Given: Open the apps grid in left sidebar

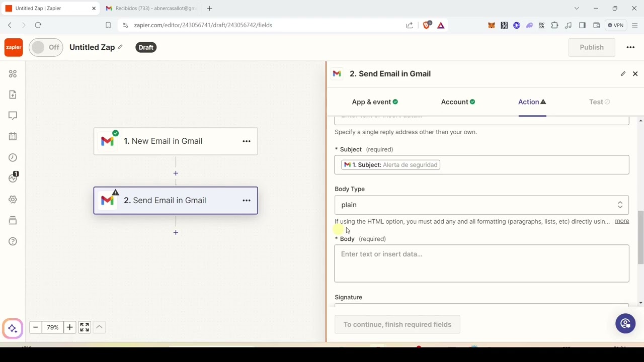Looking at the screenshot, I should pos(13,74).
